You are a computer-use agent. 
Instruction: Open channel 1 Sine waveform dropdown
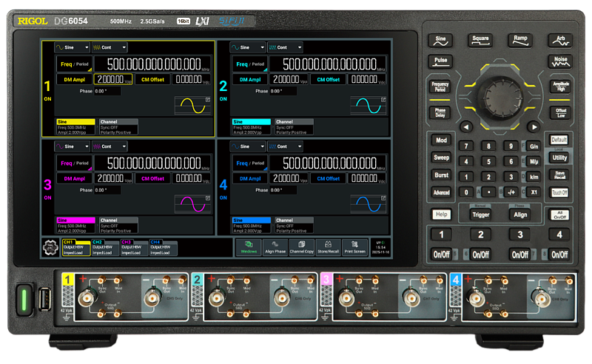tap(72, 47)
